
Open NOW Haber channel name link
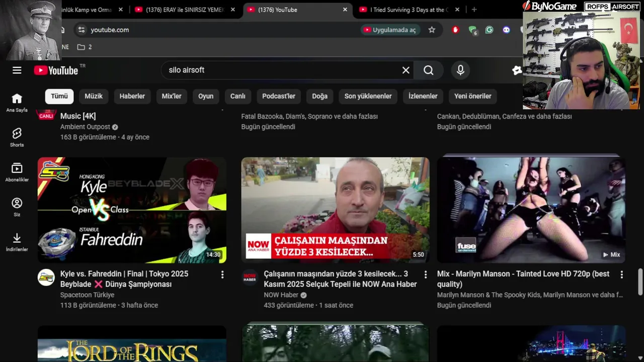point(281,295)
